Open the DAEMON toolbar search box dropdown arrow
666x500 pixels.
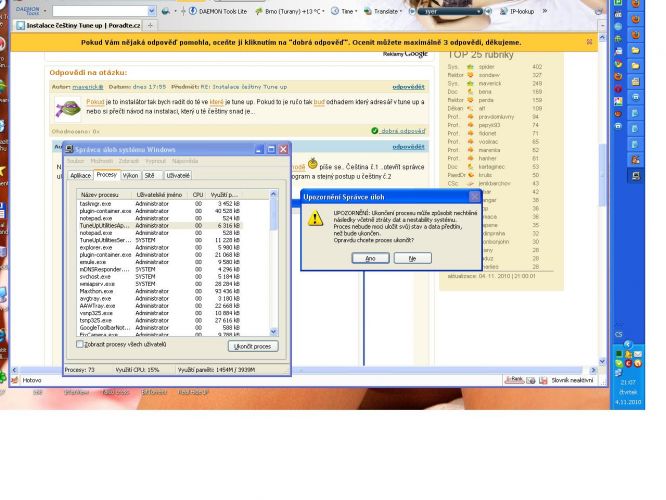pyautogui.click(x=151, y=11)
